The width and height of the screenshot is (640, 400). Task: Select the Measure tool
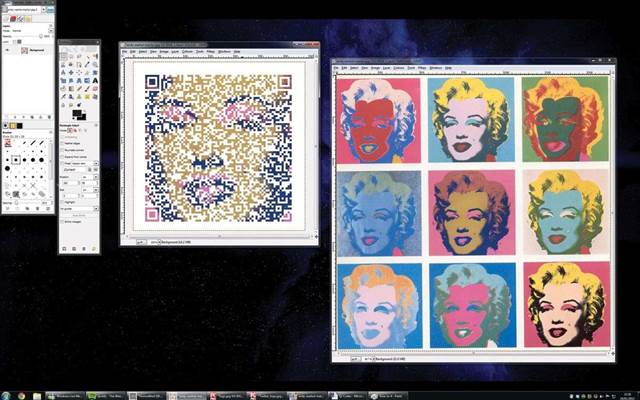(x=63, y=72)
